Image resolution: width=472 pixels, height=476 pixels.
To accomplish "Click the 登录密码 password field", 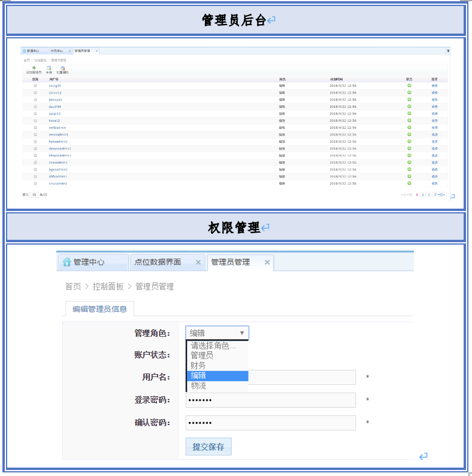I will tap(271, 400).
